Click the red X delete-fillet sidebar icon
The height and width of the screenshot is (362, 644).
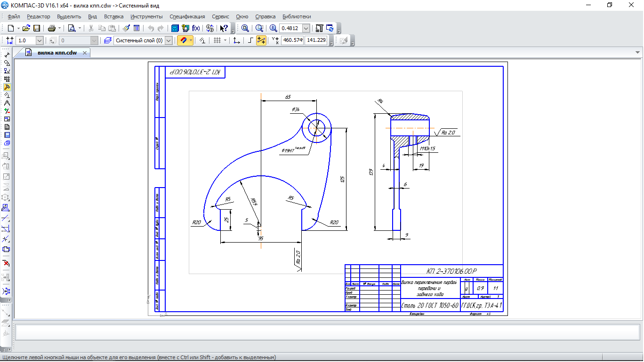(x=7, y=263)
